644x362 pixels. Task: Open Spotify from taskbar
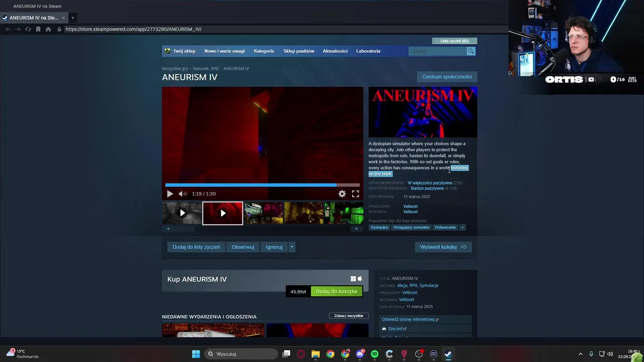coord(374,354)
